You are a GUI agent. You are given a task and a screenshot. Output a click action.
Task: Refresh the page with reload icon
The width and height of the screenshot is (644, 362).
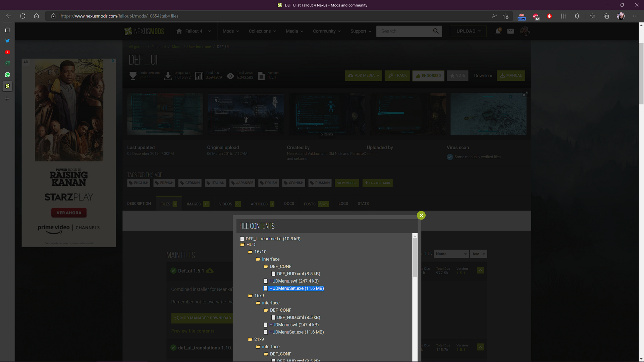[22, 16]
